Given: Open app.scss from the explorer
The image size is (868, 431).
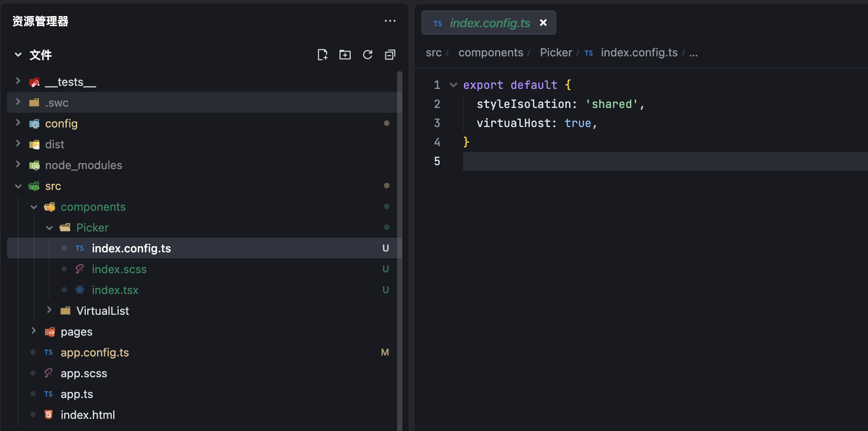Looking at the screenshot, I should click(x=84, y=373).
